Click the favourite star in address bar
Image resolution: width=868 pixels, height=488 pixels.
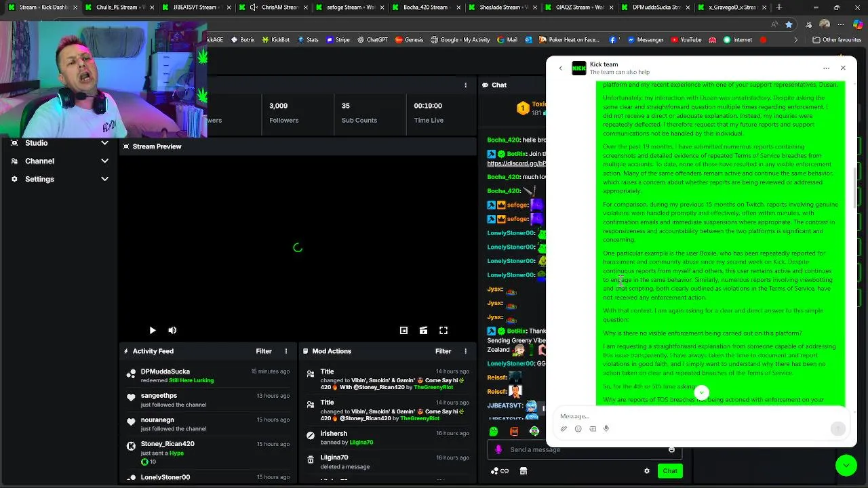pos(789,24)
